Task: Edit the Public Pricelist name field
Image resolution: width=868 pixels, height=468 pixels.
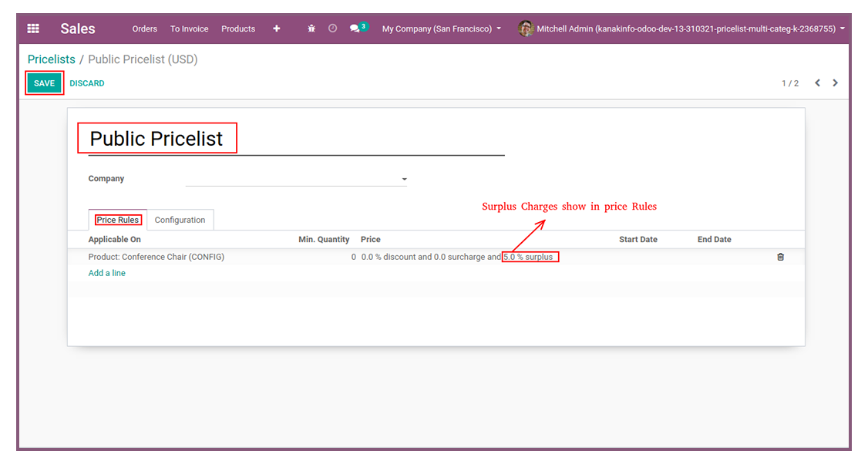Action: click(296, 139)
